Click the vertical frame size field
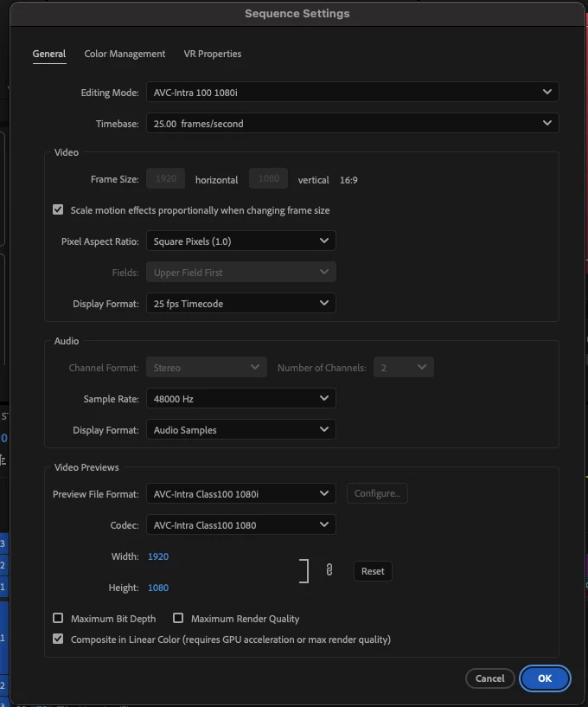Viewport: 588px width, 707px height. click(269, 178)
